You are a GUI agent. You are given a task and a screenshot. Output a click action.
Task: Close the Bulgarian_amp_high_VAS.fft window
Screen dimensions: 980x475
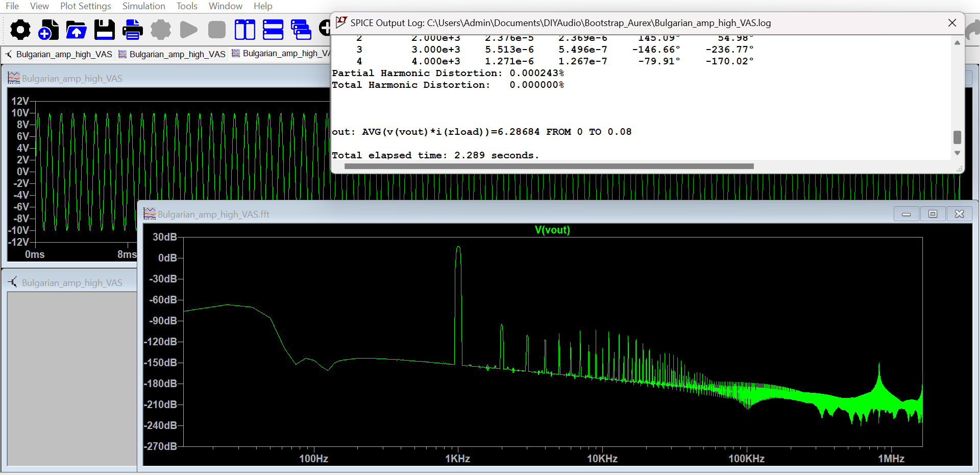pos(959,214)
